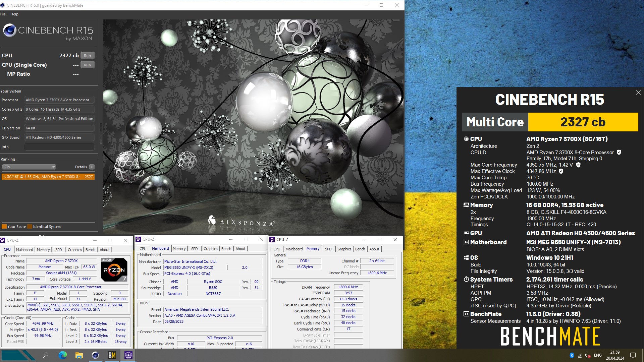Open SPD tab in middle CPU-Z window
644x362 pixels.
195,249
